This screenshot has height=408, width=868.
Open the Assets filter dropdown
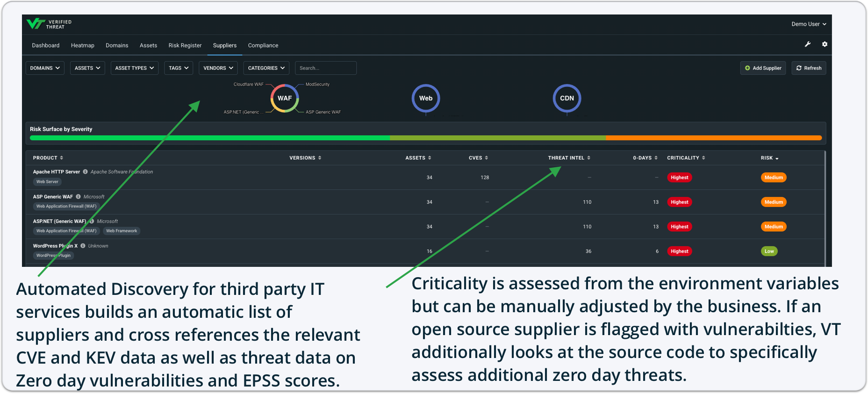[x=87, y=68]
